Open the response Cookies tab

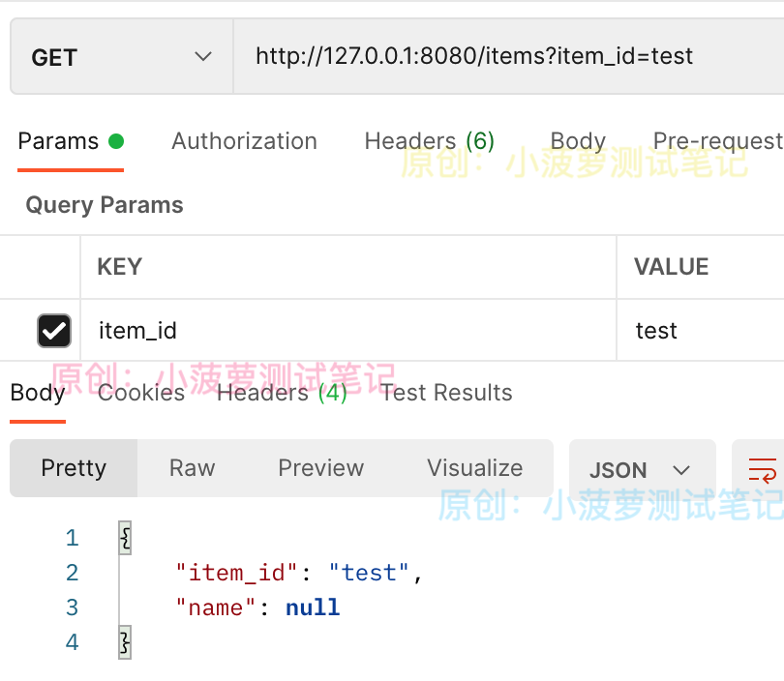(x=141, y=393)
